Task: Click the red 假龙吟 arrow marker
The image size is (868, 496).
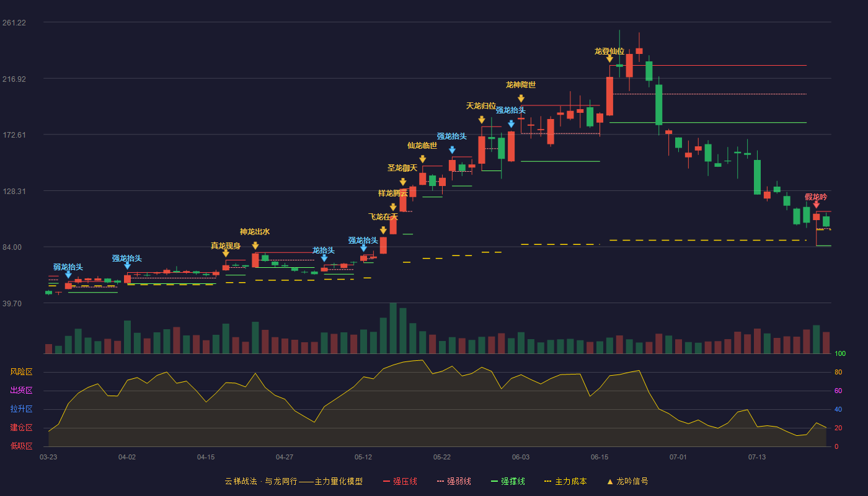Action: (816, 205)
